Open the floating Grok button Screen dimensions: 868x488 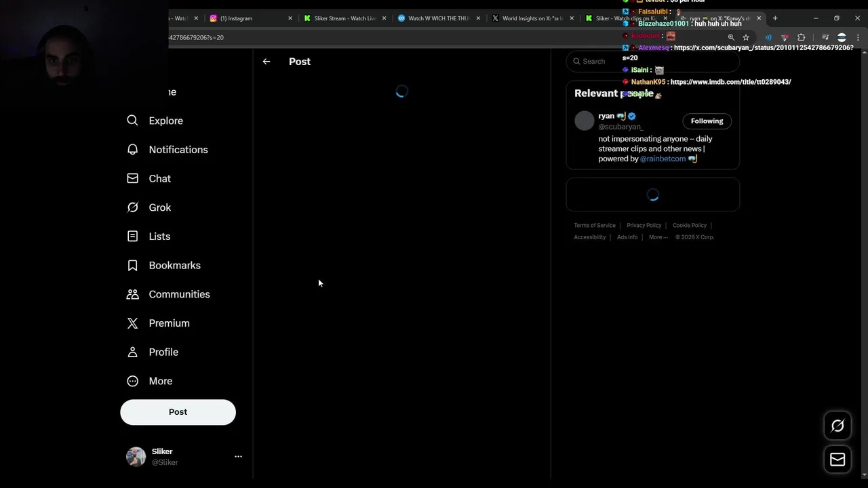837,426
